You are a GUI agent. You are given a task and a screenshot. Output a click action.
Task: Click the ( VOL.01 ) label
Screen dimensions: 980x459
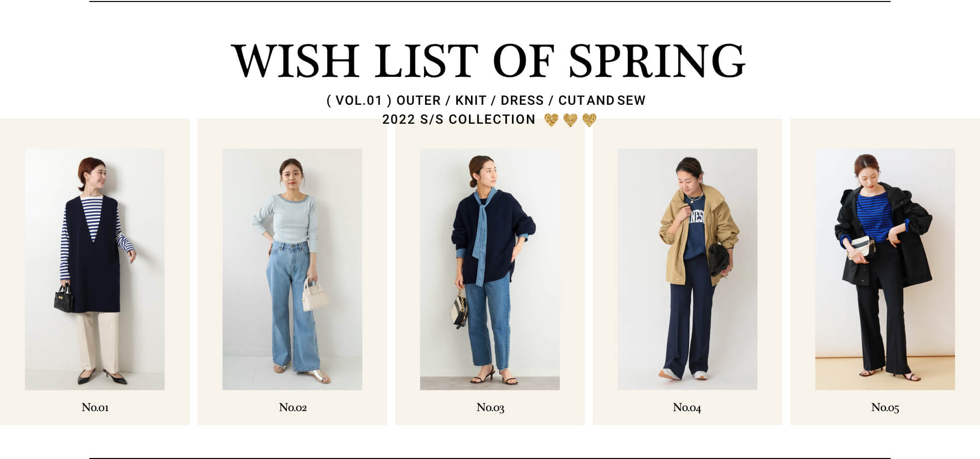[x=354, y=100]
